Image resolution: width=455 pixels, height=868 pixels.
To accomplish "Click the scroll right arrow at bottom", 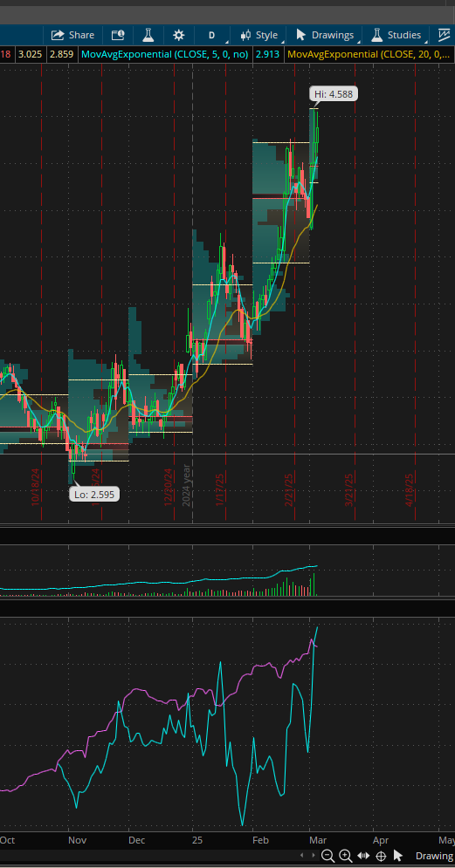I will (x=314, y=856).
